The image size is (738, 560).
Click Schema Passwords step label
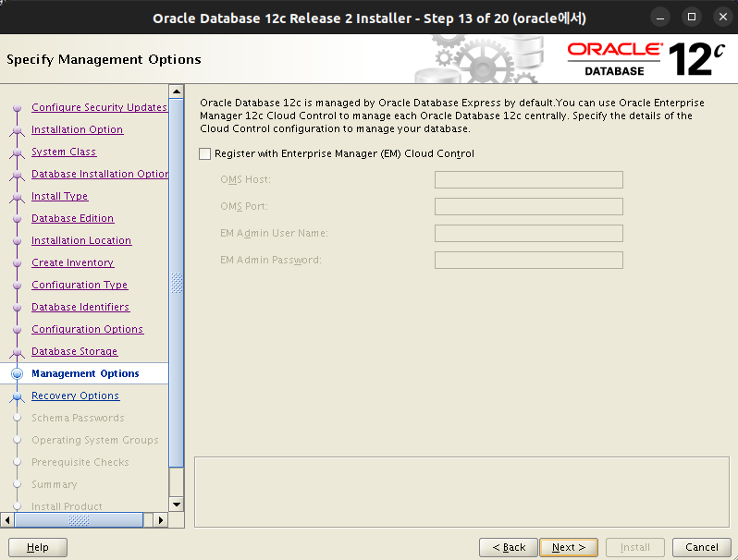(x=78, y=418)
